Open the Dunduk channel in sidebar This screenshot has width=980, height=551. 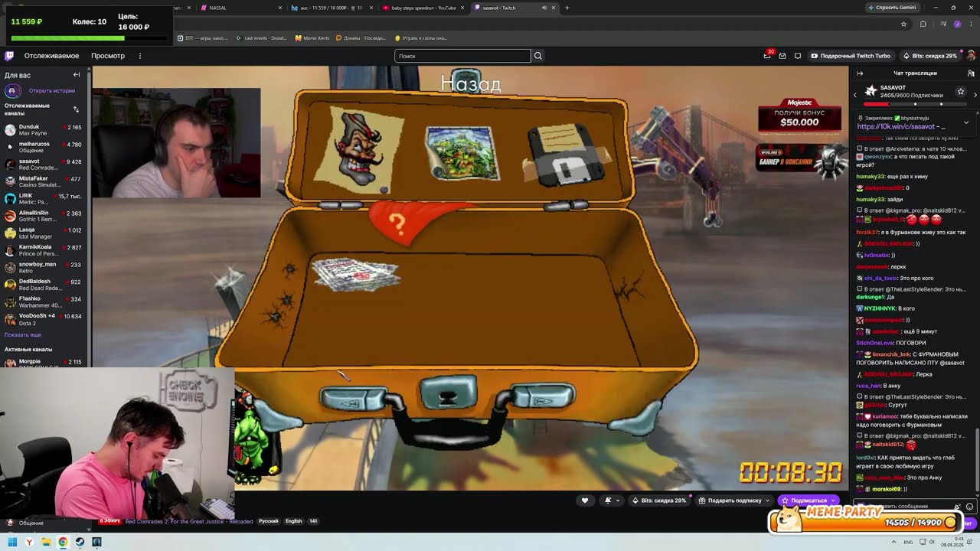pos(44,130)
